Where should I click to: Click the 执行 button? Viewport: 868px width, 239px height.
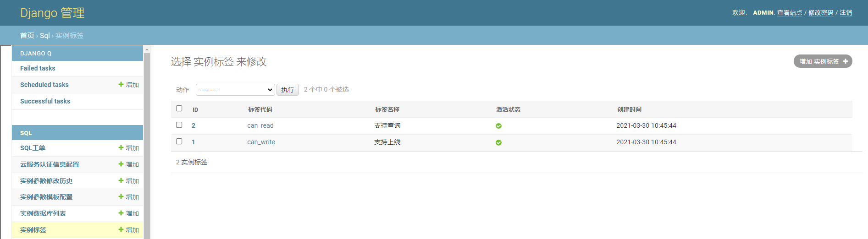287,90
